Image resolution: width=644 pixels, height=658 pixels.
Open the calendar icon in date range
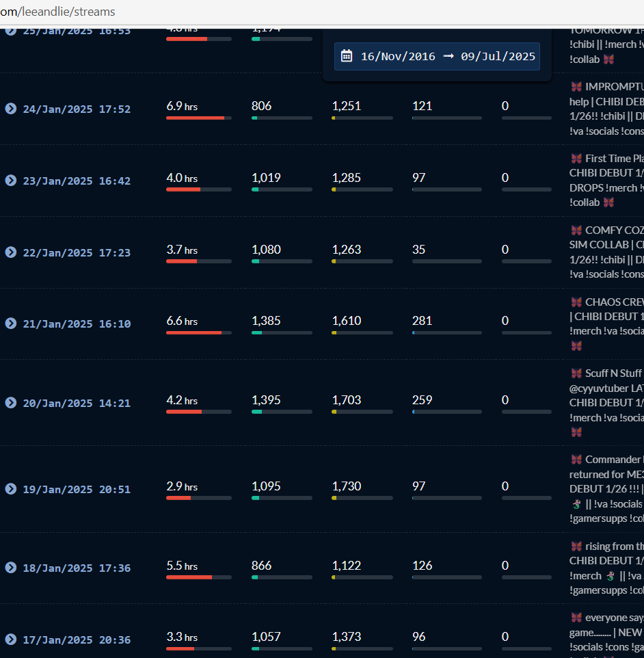click(x=347, y=56)
